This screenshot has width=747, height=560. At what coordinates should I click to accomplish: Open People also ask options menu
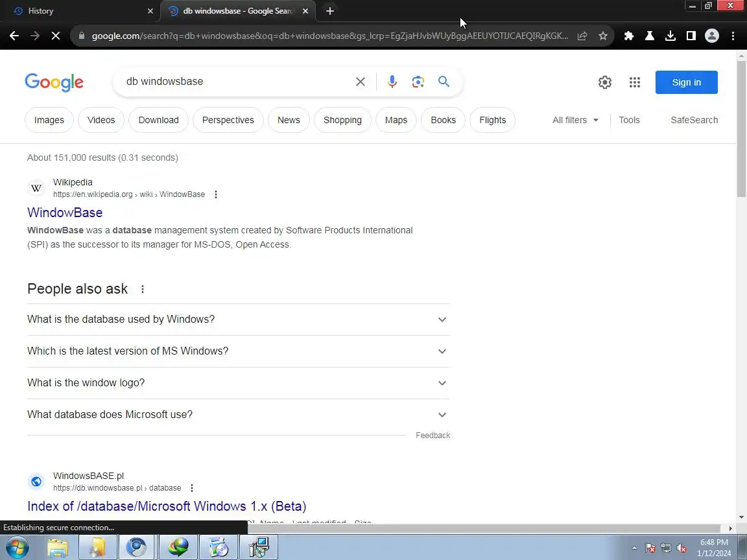point(143,289)
